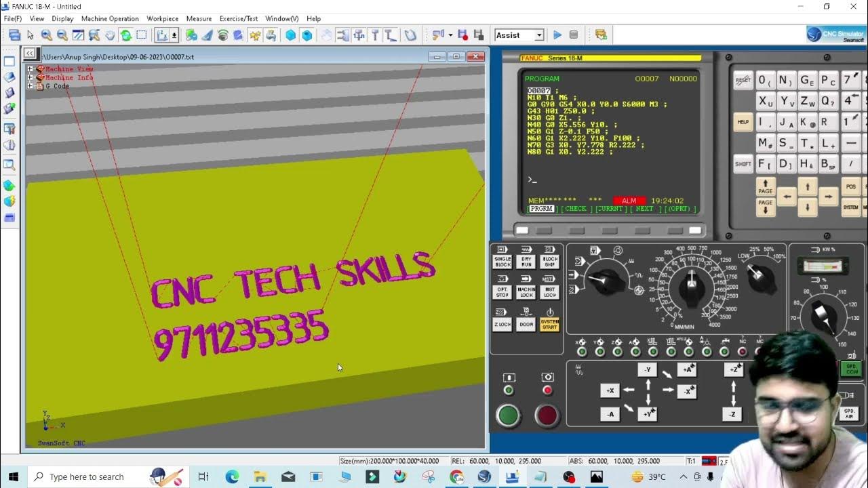Toggle the SYSTEM START button
This screenshot has height=488, width=868.
(550, 325)
